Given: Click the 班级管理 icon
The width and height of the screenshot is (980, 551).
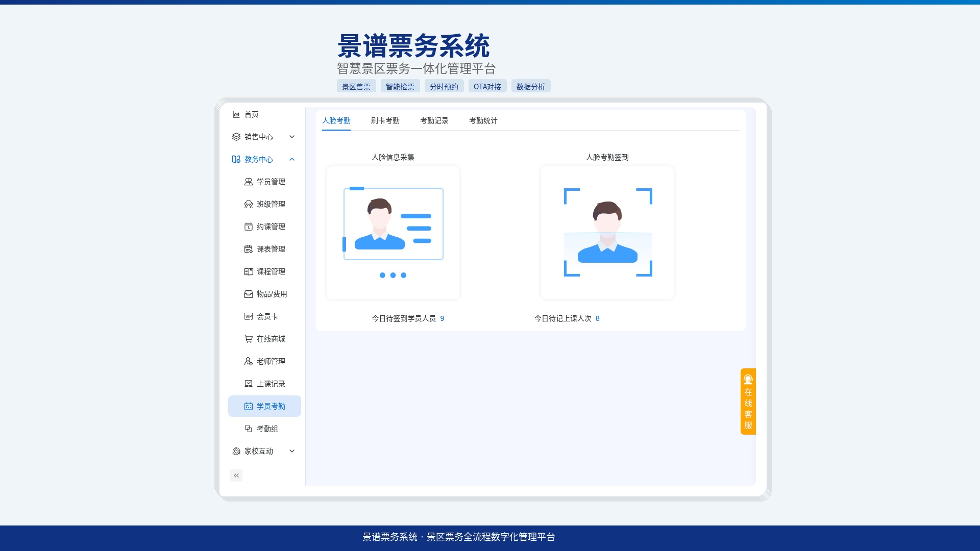Looking at the screenshot, I should coord(248,204).
